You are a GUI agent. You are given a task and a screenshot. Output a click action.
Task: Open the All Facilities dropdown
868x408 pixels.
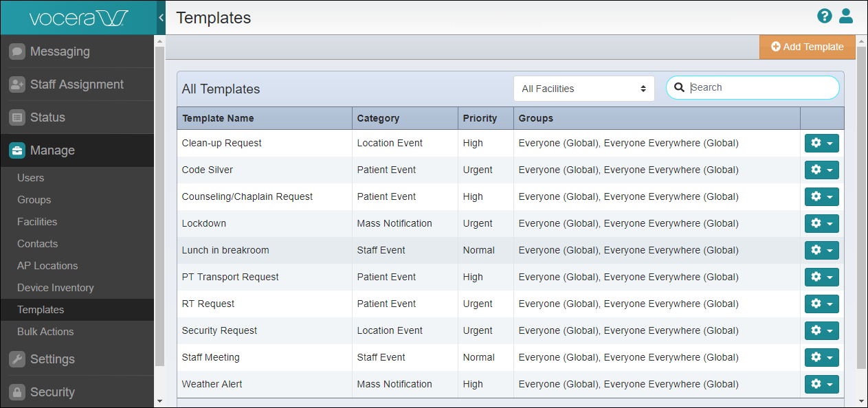pos(583,89)
